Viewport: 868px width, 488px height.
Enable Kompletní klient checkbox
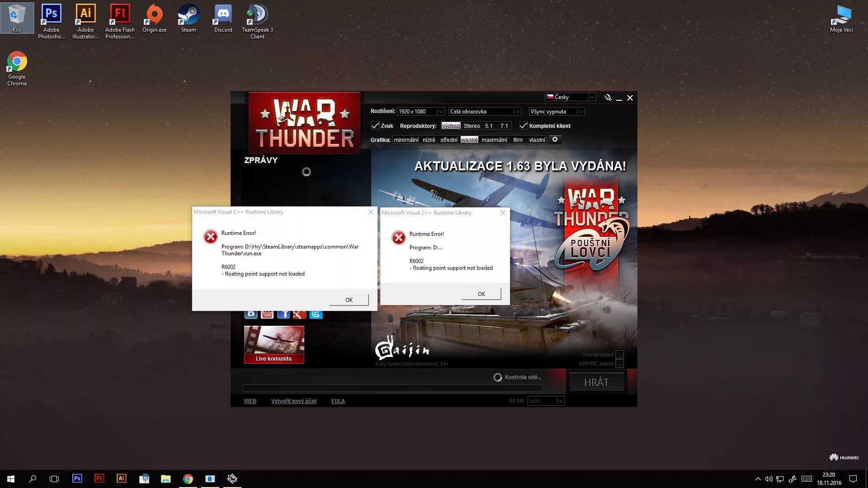pos(523,125)
